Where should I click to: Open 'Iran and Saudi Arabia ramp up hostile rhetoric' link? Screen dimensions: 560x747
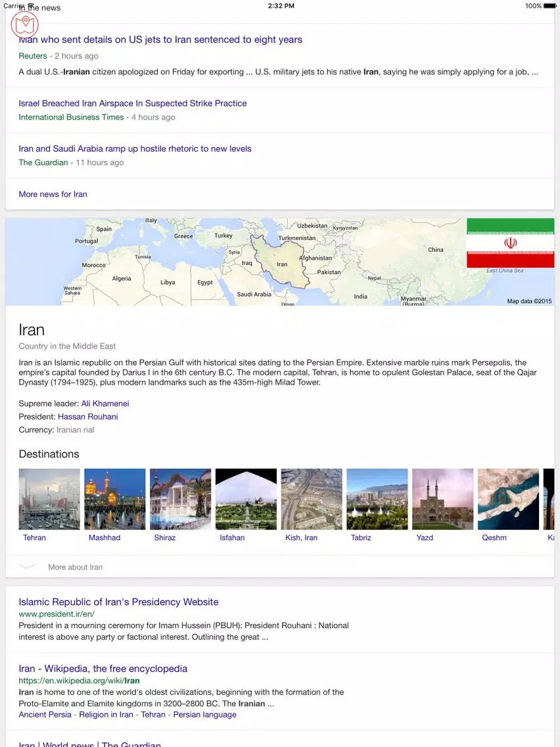pyautogui.click(x=135, y=149)
